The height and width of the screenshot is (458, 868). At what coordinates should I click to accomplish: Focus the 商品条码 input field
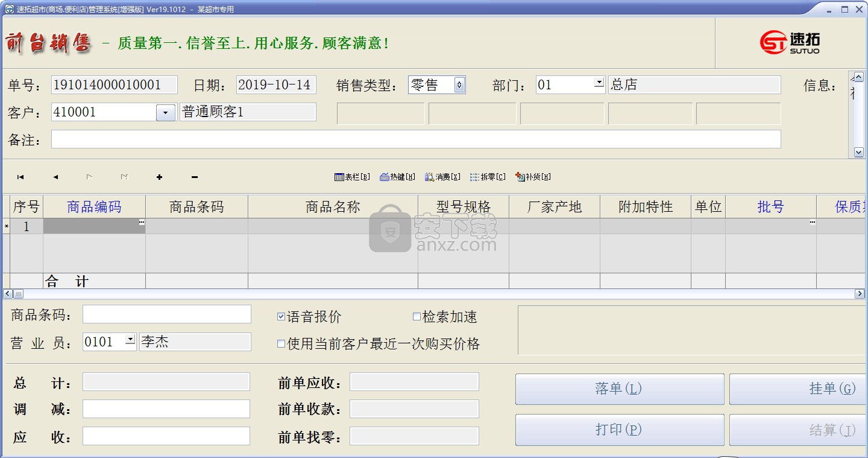click(167, 314)
